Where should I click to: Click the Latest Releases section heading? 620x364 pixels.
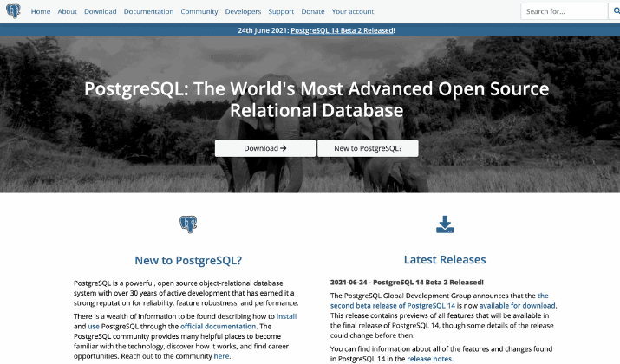point(445,260)
